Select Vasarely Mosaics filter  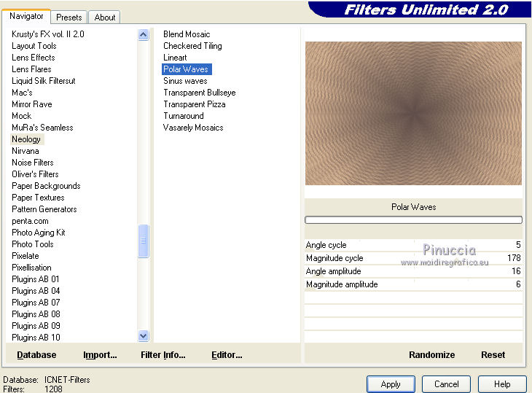pyautogui.click(x=193, y=128)
